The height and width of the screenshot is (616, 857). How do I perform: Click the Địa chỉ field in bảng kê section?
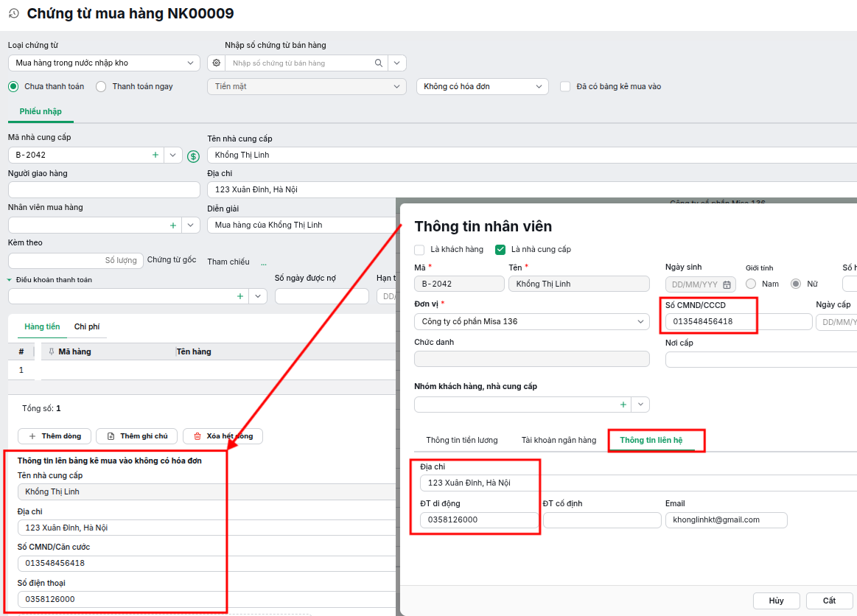(206, 528)
